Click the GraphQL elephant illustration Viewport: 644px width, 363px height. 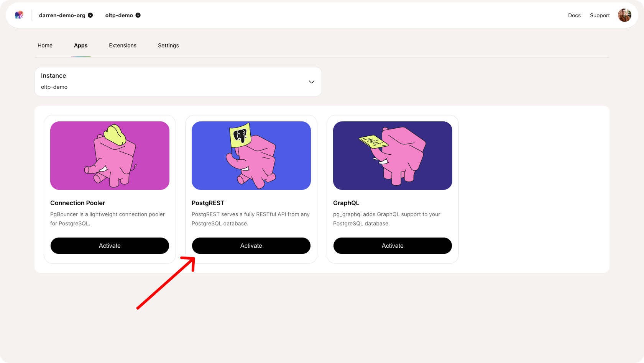click(x=393, y=155)
